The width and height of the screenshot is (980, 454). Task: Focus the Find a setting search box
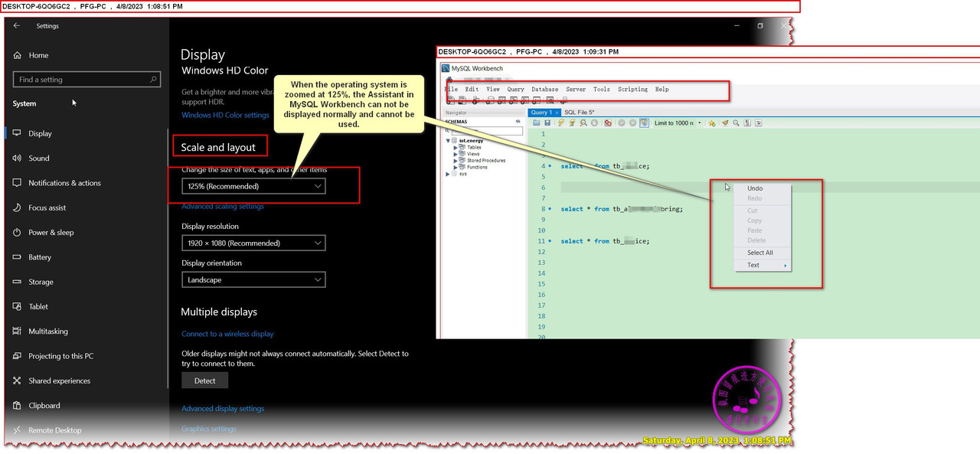click(x=87, y=79)
